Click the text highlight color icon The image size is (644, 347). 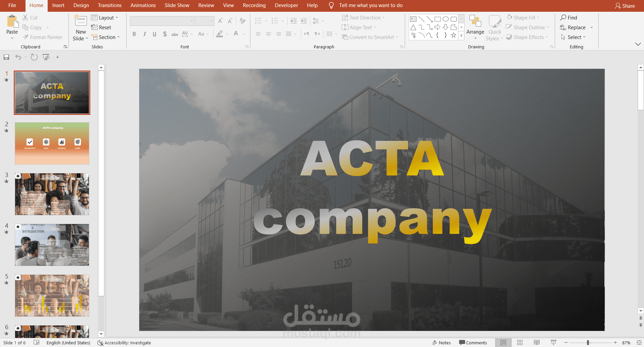(x=219, y=34)
